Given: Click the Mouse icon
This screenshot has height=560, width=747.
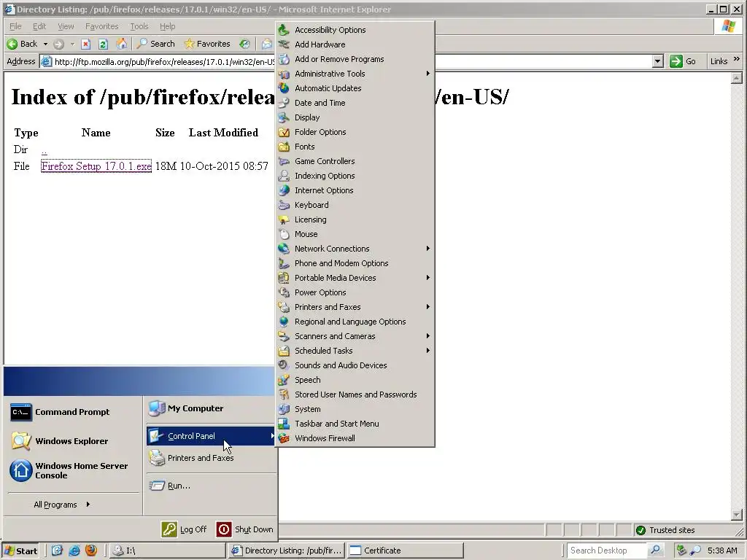Looking at the screenshot, I should click(284, 234).
